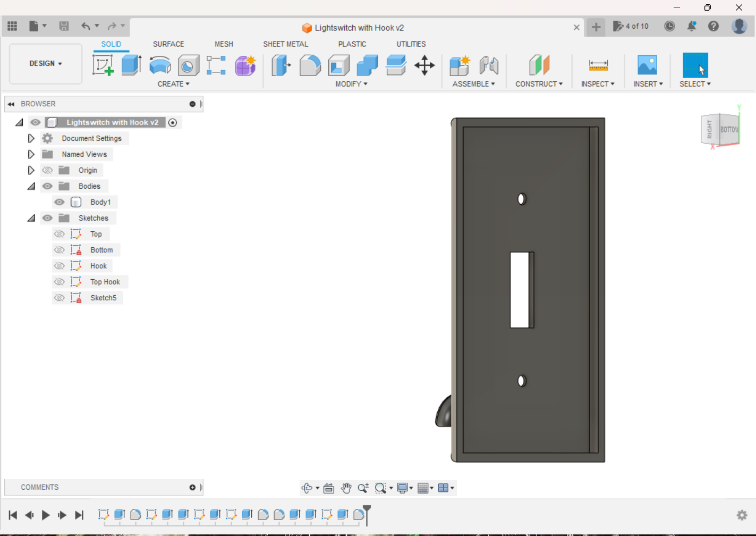The height and width of the screenshot is (536, 756).
Task: Click the Construct plane icon
Action: (x=539, y=65)
